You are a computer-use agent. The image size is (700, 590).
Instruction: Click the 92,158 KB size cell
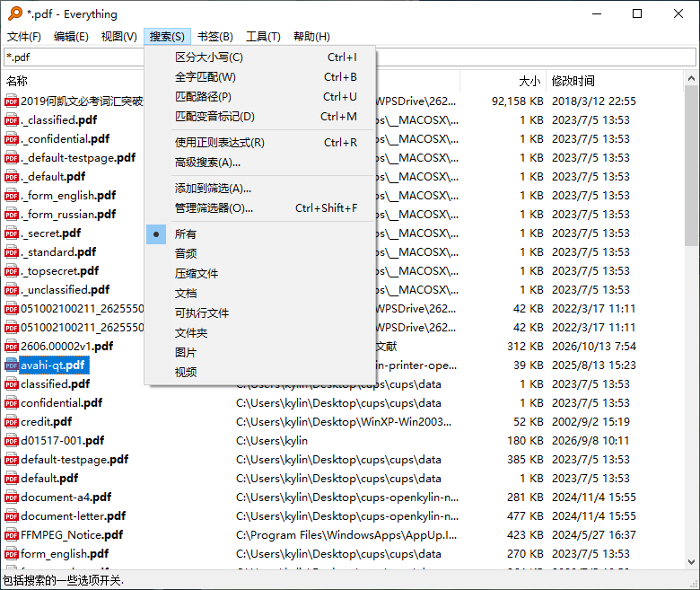[x=518, y=101]
